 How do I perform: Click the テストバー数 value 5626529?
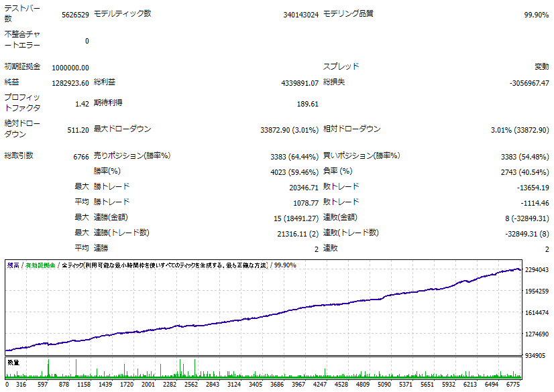(72, 14)
